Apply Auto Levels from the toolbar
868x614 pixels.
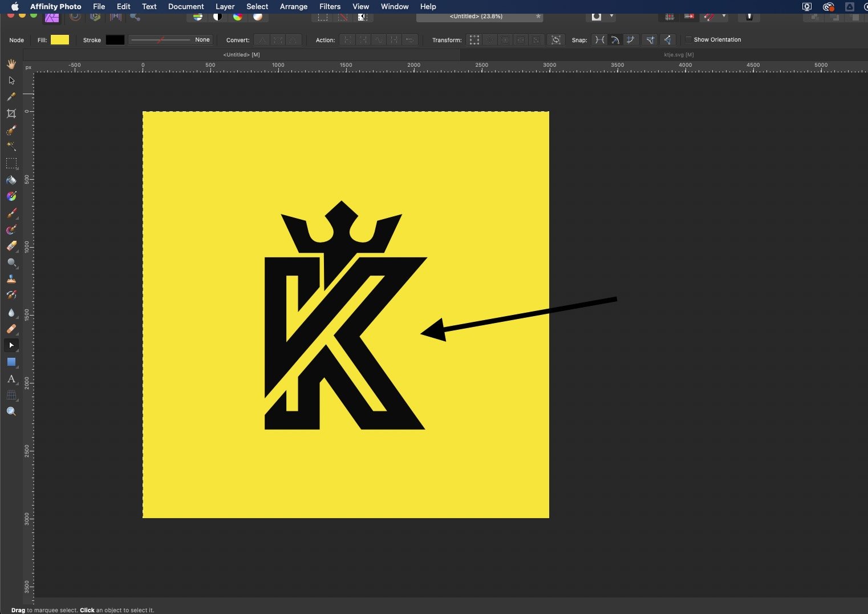coord(197,17)
